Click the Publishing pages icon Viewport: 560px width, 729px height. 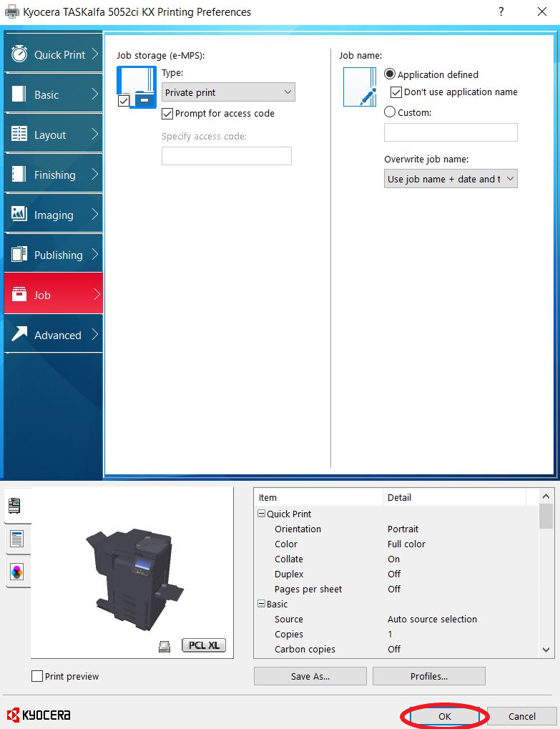pyautogui.click(x=19, y=254)
